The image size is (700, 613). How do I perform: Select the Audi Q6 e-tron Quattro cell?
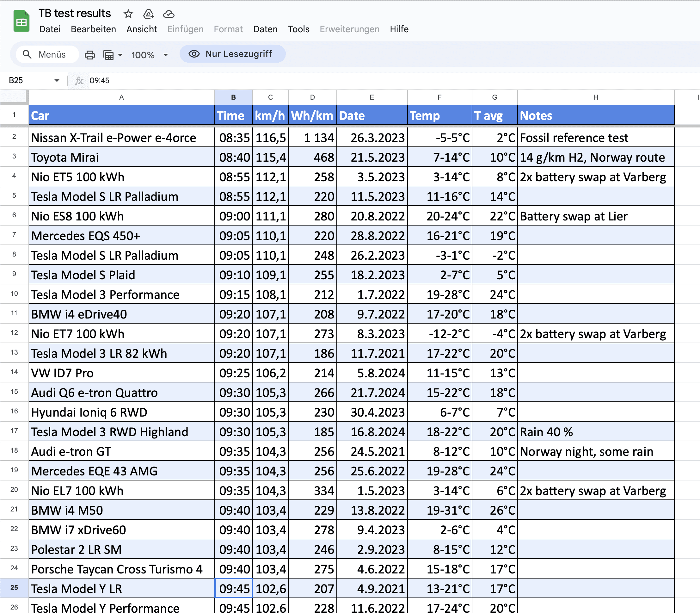coord(122,392)
